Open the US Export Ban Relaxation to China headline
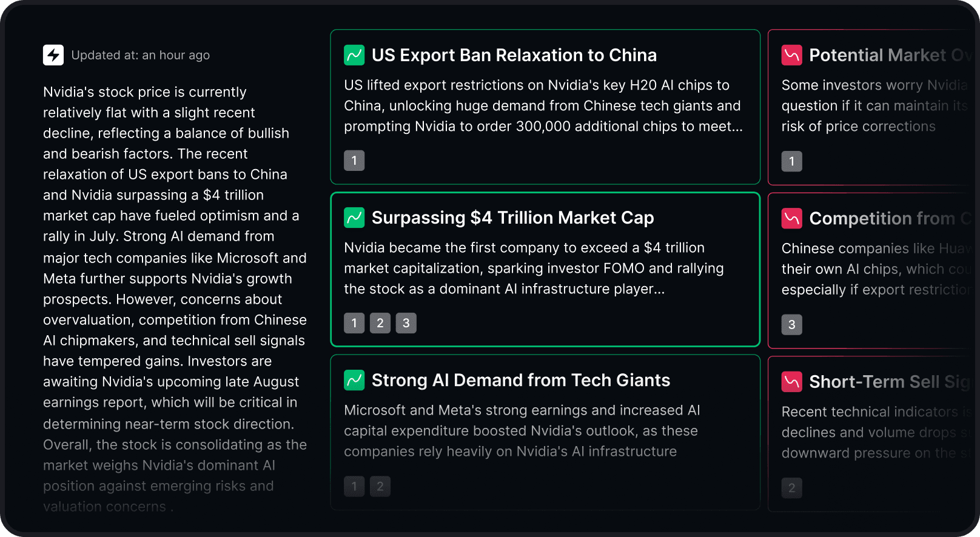Viewport: 980px width, 537px height. coord(514,55)
